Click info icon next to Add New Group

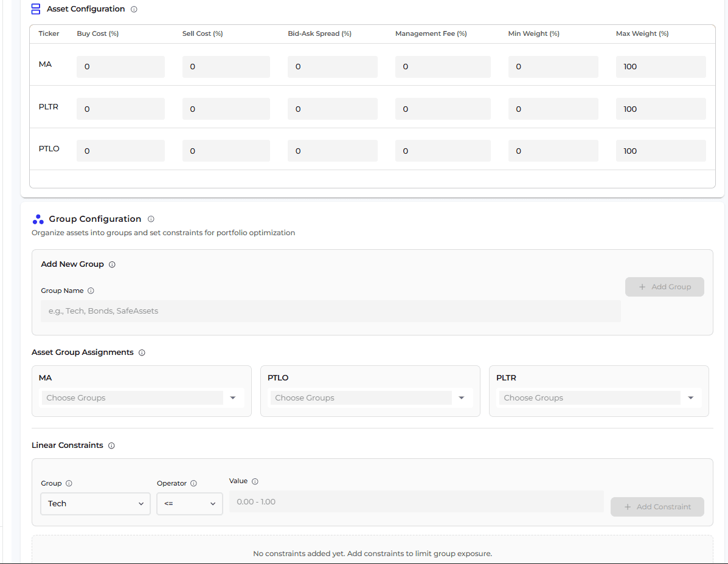[x=112, y=264]
